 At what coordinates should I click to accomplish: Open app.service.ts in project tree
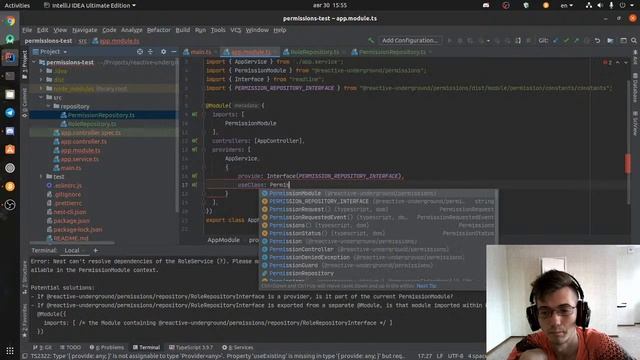(80, 159)
